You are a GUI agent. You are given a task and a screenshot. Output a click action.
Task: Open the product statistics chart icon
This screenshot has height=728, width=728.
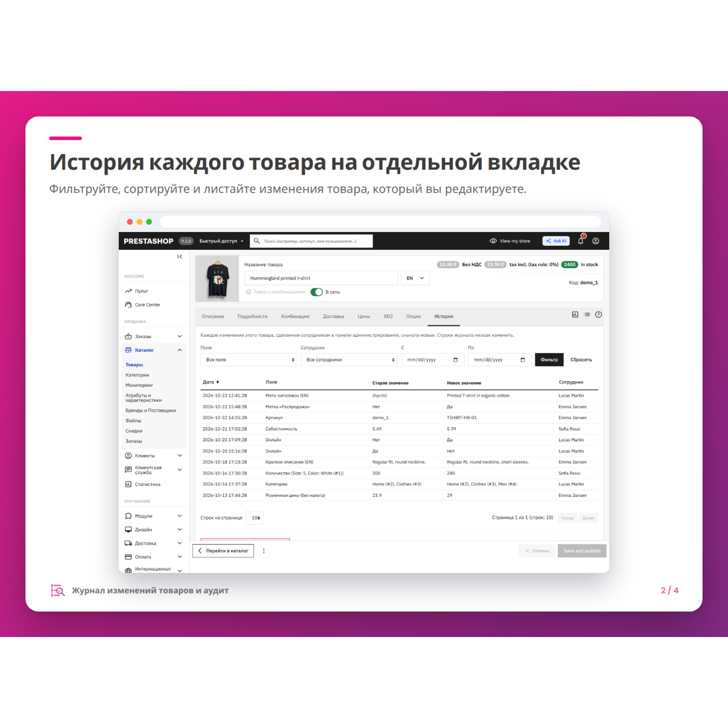click(x=575, y=314)
